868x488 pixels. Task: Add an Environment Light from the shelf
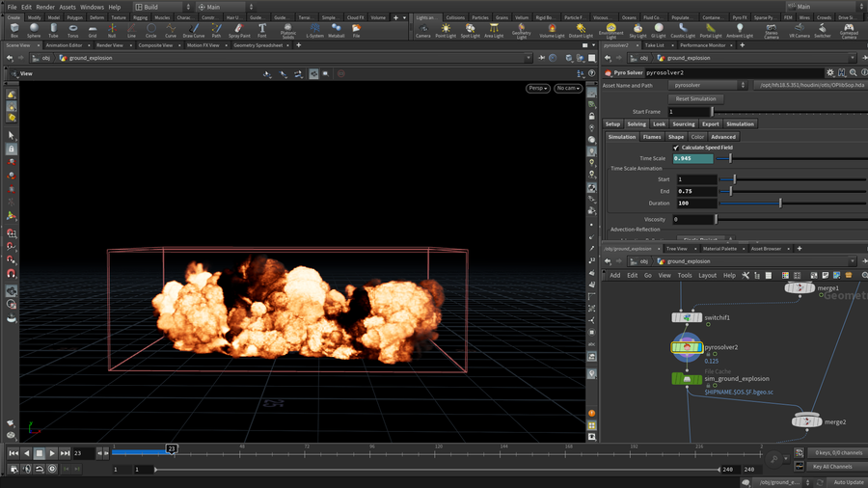pos(610,31)
